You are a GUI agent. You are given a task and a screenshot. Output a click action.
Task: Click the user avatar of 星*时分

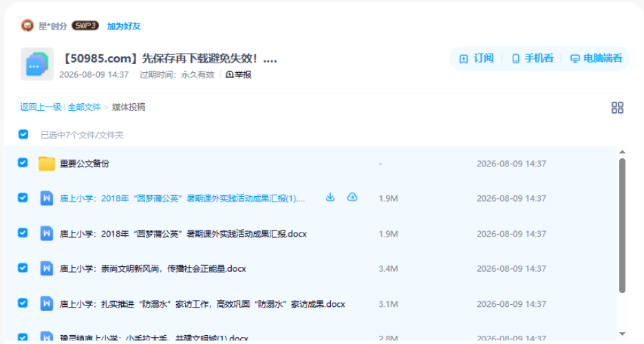tap(27, 26)
